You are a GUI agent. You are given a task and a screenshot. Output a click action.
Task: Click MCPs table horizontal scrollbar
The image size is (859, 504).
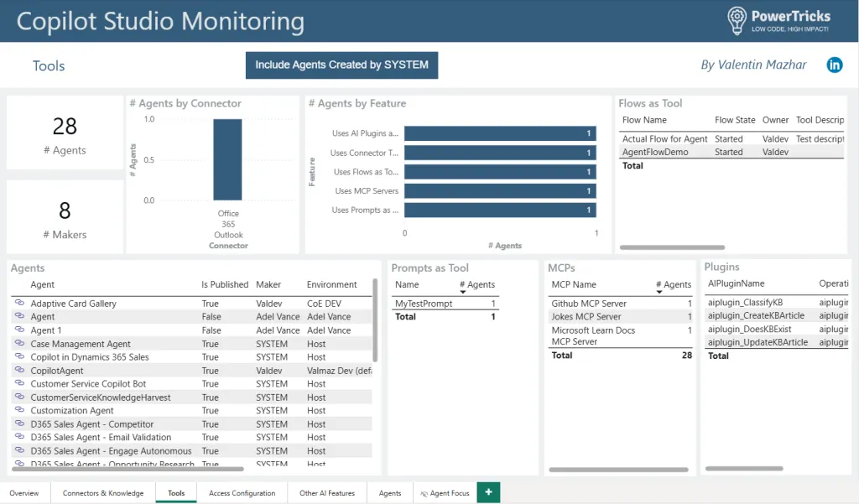pos(618,470)
